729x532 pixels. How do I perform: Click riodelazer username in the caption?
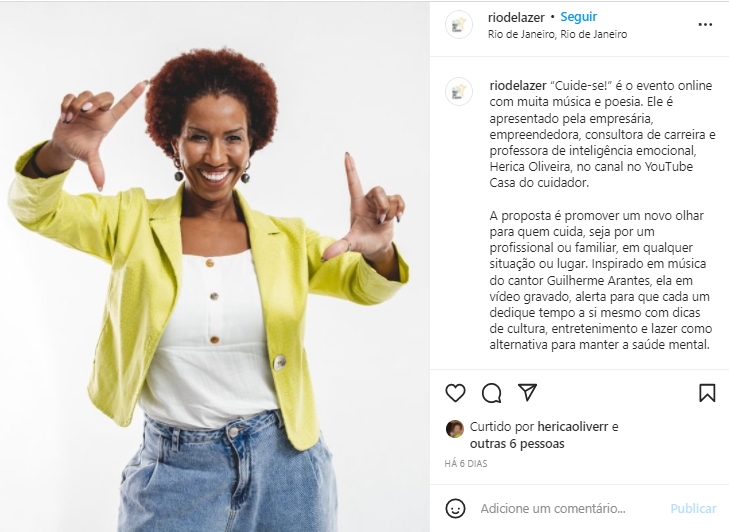pos(518,86)
